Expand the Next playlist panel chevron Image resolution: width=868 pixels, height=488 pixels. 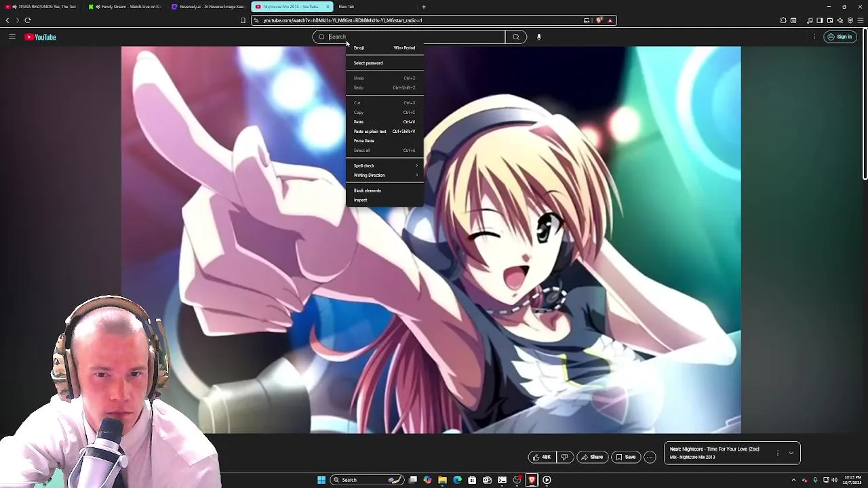(791, 453)
